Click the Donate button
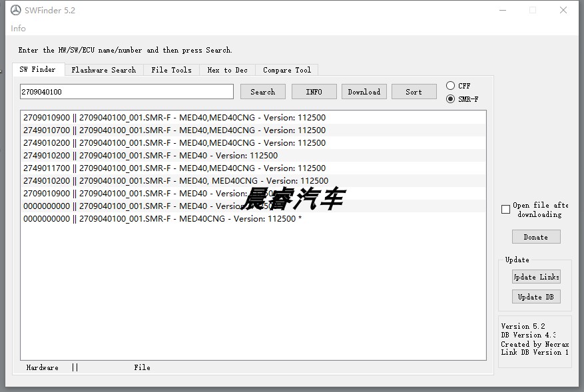Viewport: 584px width, 392px height. 536,237
